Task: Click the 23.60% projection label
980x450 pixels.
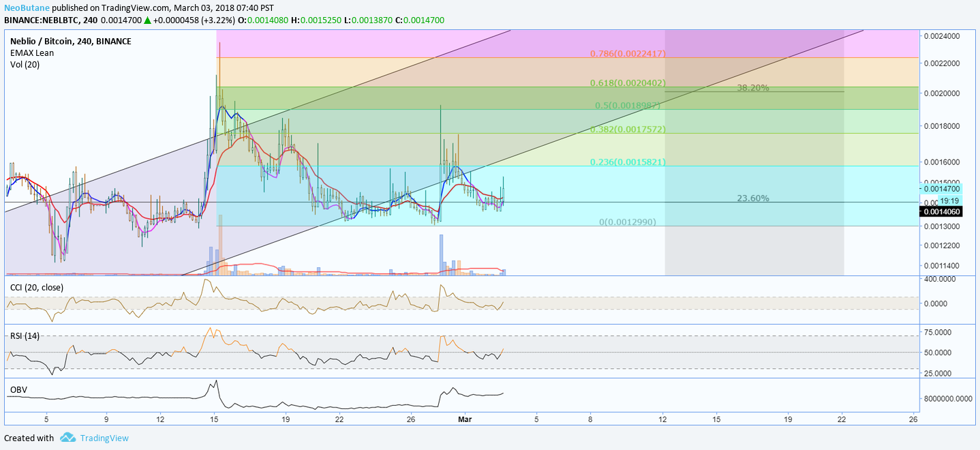Action: click(753, 198)
